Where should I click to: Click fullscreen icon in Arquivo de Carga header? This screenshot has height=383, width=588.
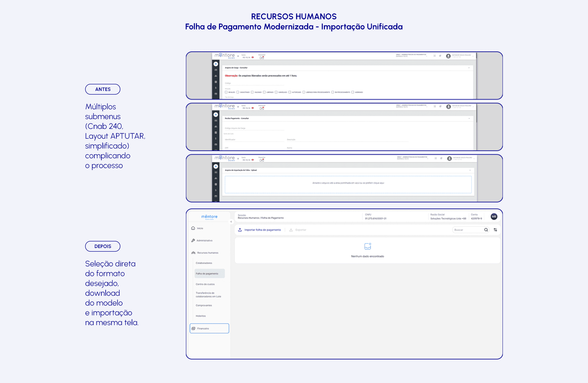click(435, 56)
